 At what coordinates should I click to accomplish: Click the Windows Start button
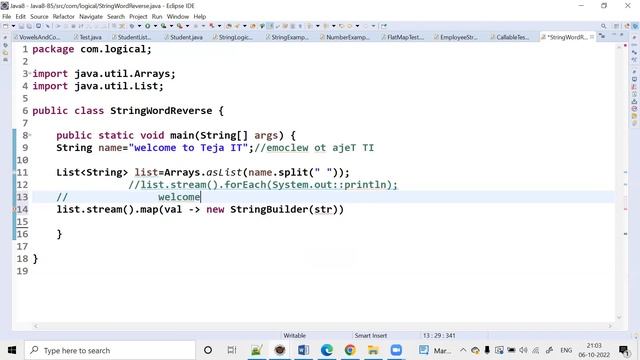click(12, 350)
